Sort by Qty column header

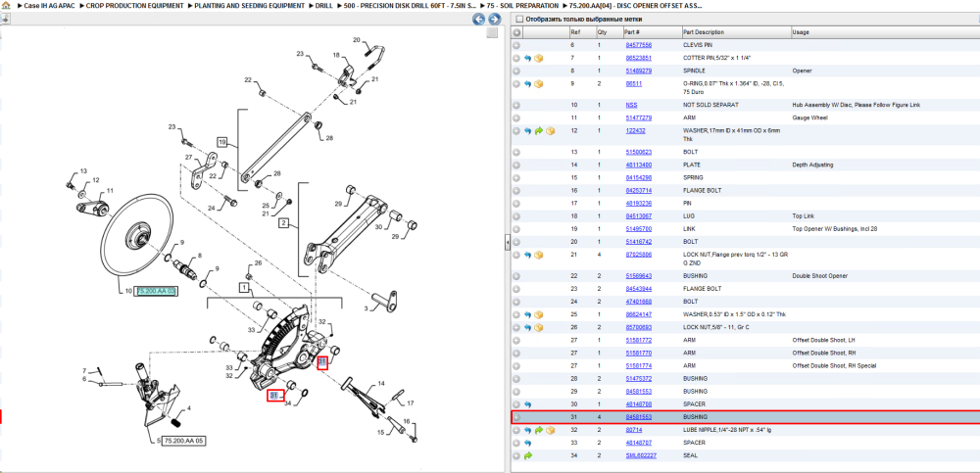pyautogui.click(x=610, y=32)
